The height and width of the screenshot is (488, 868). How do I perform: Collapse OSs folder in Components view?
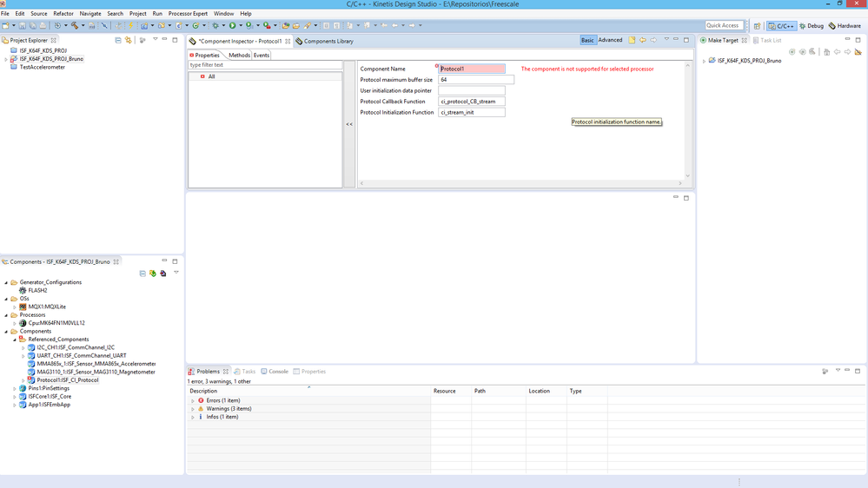click(x=6, y=299)
